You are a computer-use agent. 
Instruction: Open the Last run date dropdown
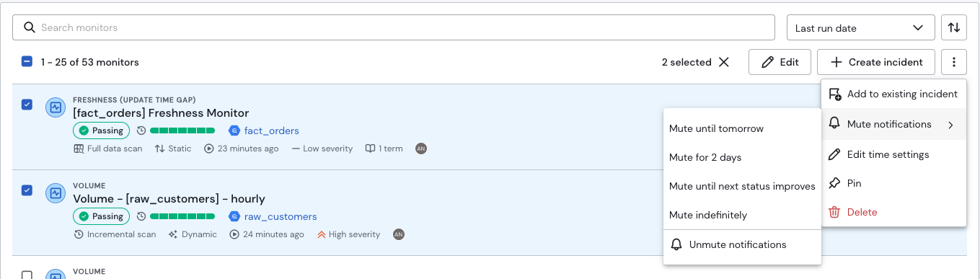[860, 28]
